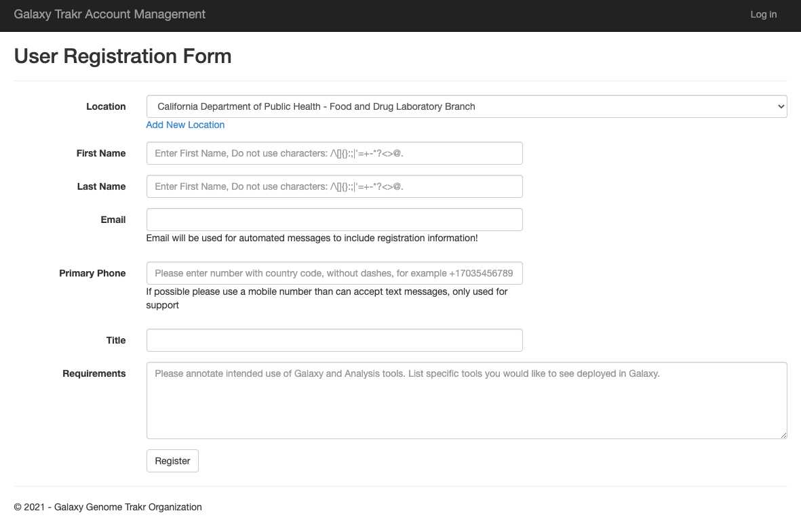This screenshot has height=532, width=801.
Task: Click the Requirements textarea resize handle
Action: [783, 435]
